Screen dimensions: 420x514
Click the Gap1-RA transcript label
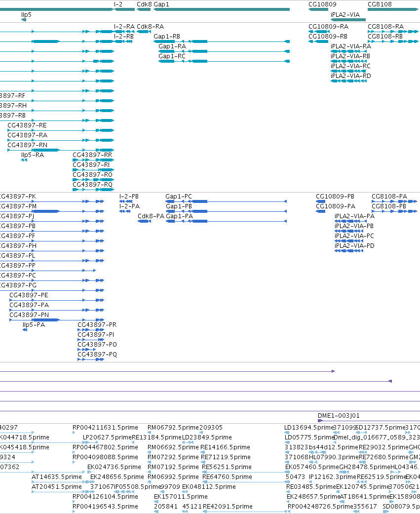(172, 46)
